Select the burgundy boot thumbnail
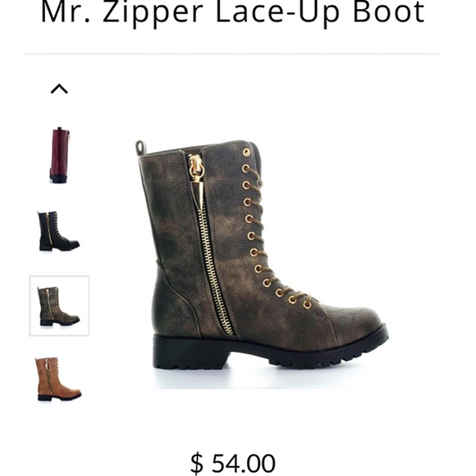This screenshot has width=476, height=476. point(60,155)
